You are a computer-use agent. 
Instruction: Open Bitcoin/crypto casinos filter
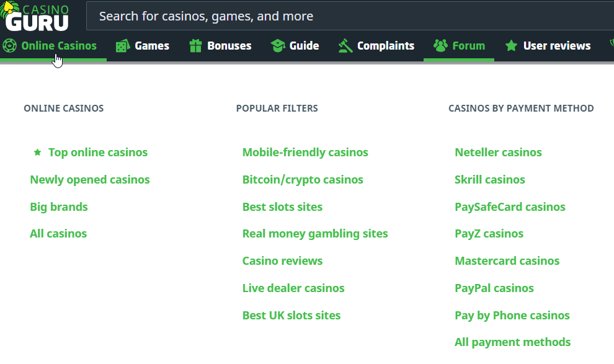click(303, 180)
